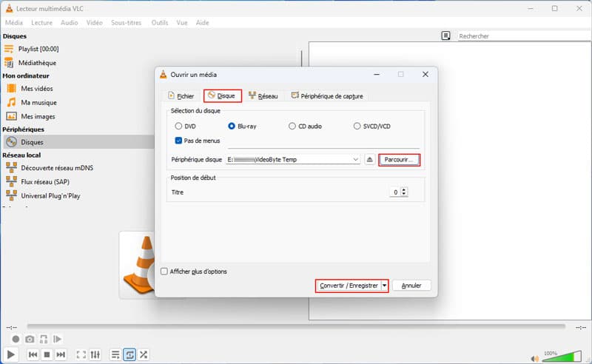
Task: Open the Aide menu
Action: (x=202, y=23)
